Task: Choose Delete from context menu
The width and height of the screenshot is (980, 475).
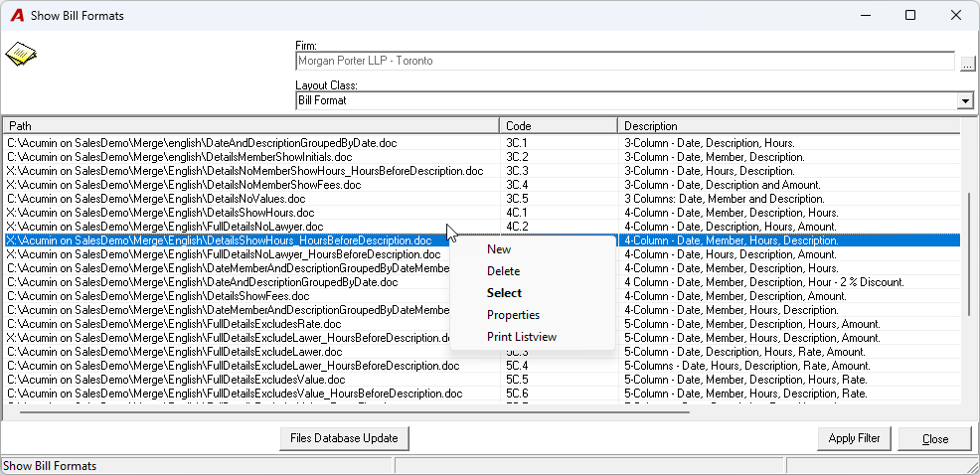Action: coord(503,271)
